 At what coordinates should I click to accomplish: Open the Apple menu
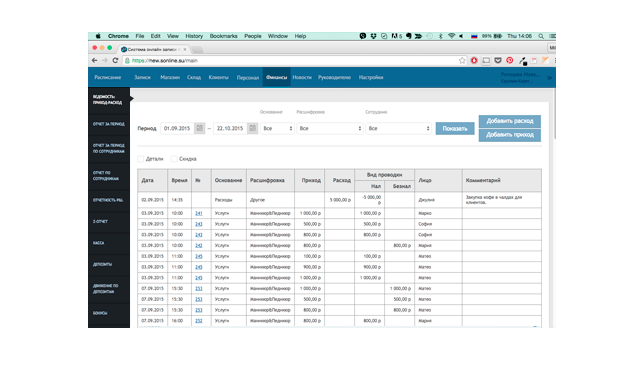click(98, 36)
